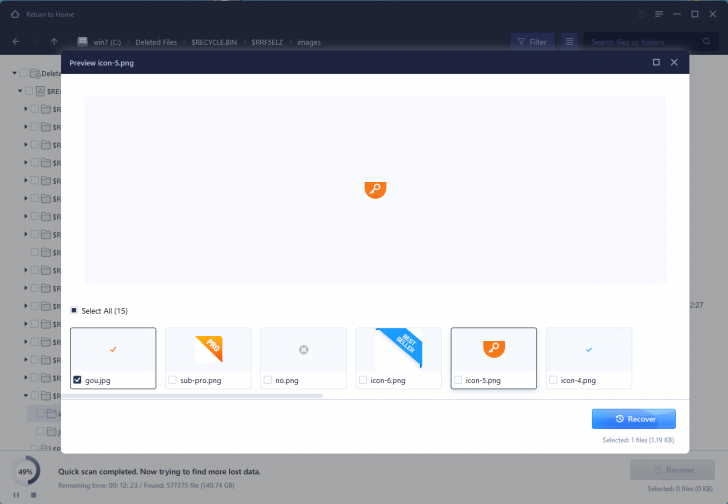Tick the Deleted Files root tree checkbox
The width and height of the screenshot is (728, 504).
pyautogui.click(x=24, y=73)
